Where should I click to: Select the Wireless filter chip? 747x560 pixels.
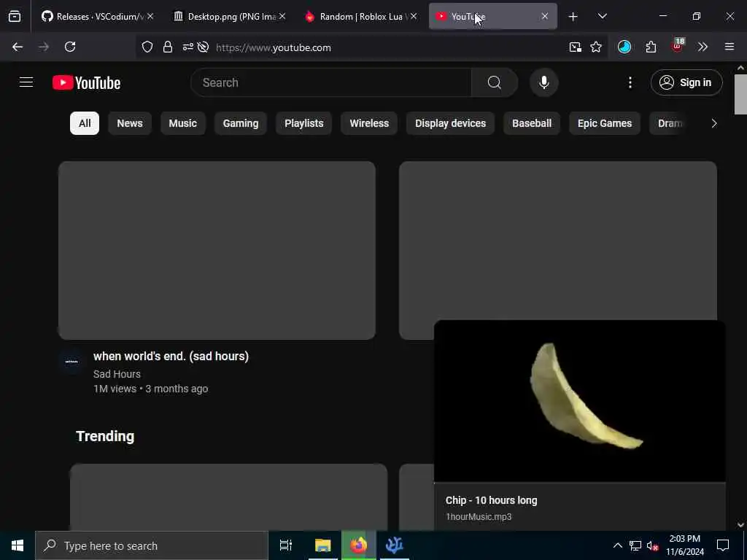point(369,123)
